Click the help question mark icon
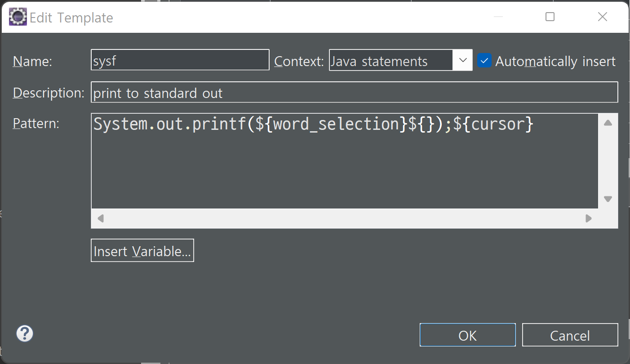Viewport: 630px width, 364px height. tap(25, 334)
